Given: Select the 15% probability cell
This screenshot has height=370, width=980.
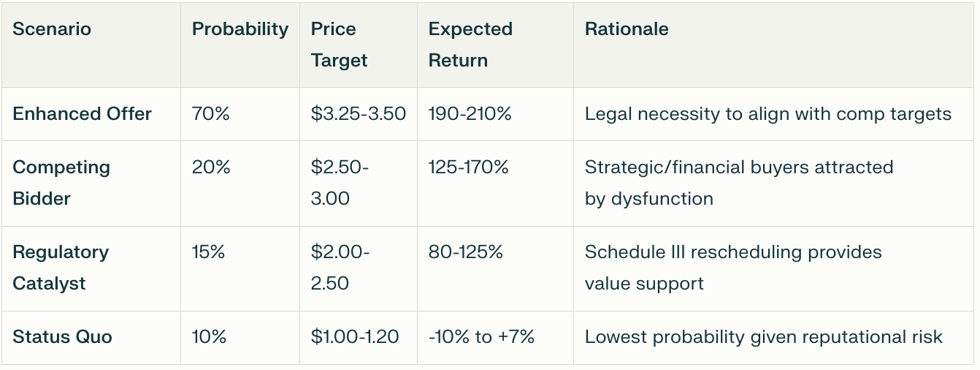Looking at the screenshot, I should 209,252.
